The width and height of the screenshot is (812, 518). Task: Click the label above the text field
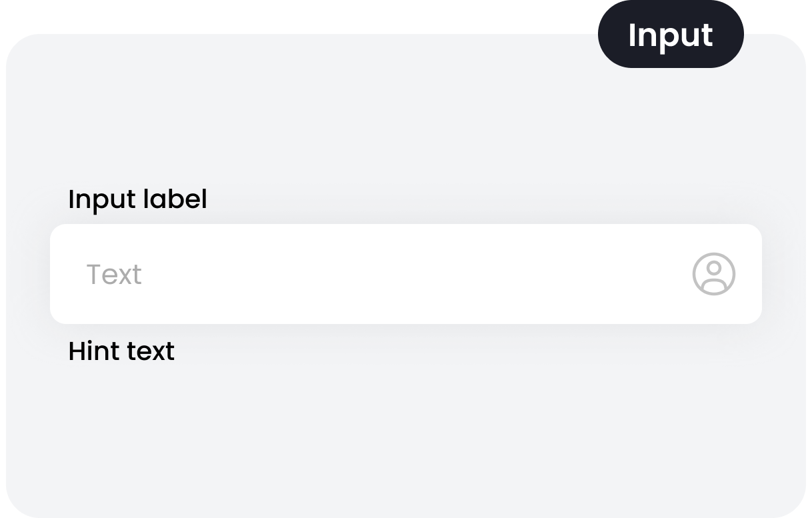click(x=137, y=199)
